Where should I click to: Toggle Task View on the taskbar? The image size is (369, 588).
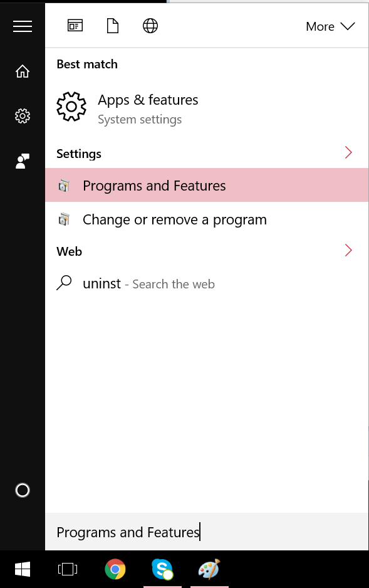click(x=67, y=569)
